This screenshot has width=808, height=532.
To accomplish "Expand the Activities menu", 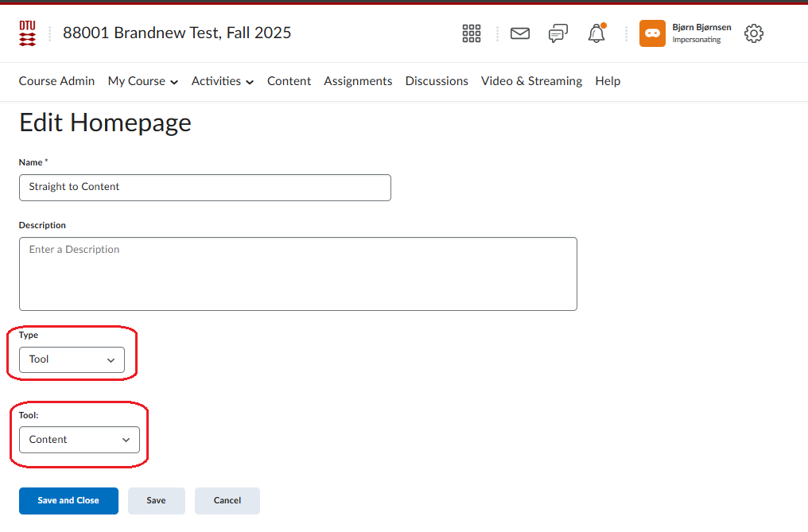I will 223,81.
